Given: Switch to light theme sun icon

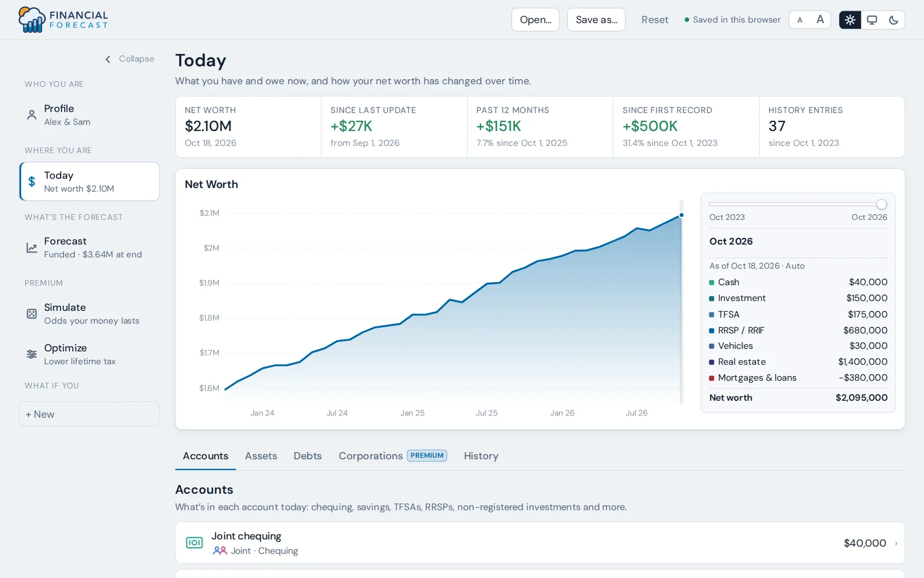Looking at the screenshot, I should point(850,20).
